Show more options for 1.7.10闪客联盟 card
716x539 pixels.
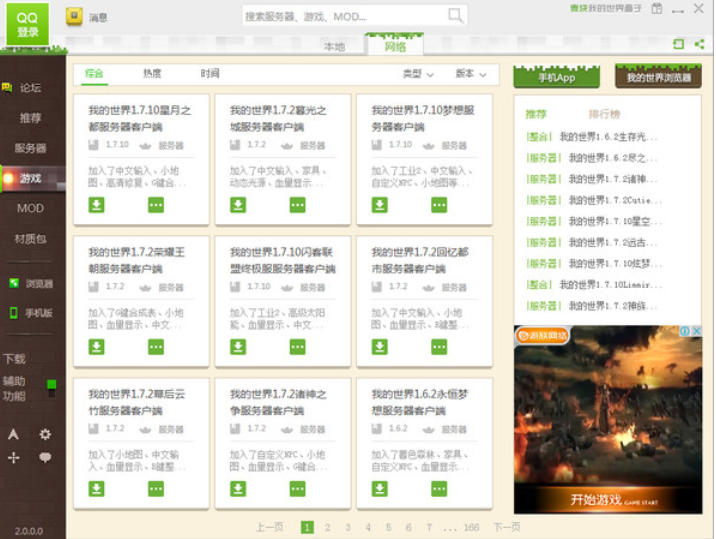pos(298,347)
